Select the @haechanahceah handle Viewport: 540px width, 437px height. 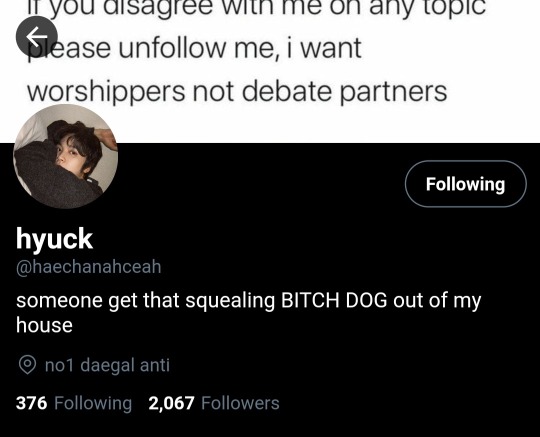(x=89, y=267)
